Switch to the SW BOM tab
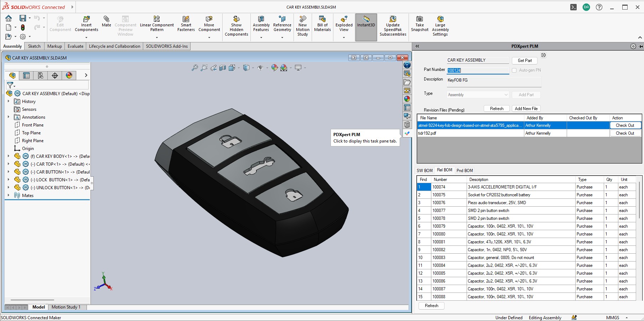 [x=425, y=171]
